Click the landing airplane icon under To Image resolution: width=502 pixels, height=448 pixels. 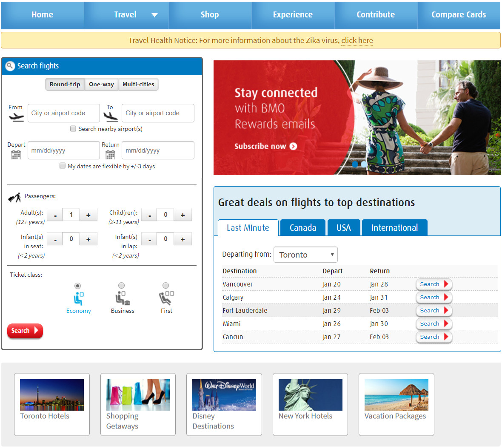coord(111,117)
